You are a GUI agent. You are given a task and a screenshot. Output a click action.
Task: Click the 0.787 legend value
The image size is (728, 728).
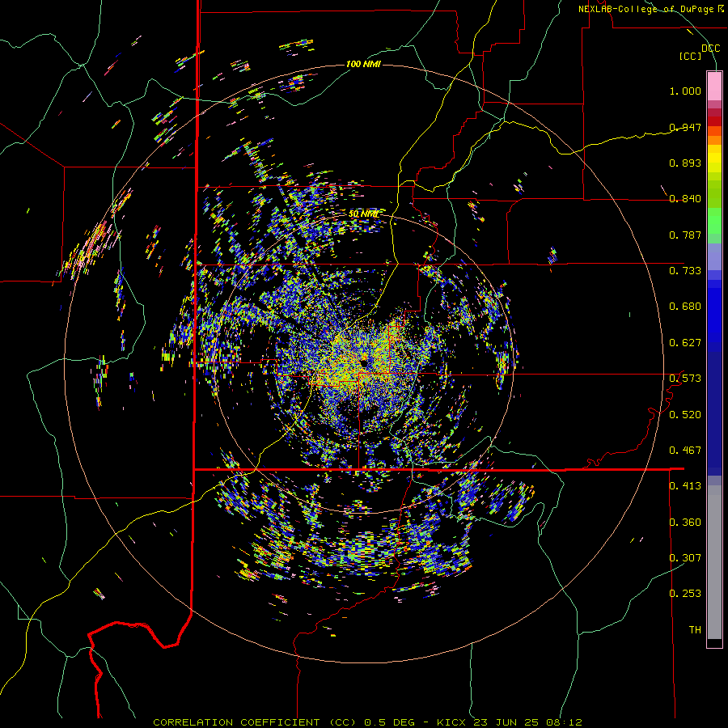click(685, 235)
